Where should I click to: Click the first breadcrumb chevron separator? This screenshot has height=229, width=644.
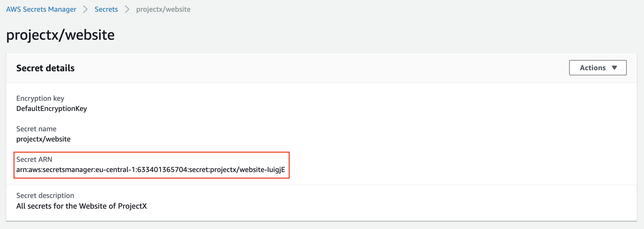point(86,9)
